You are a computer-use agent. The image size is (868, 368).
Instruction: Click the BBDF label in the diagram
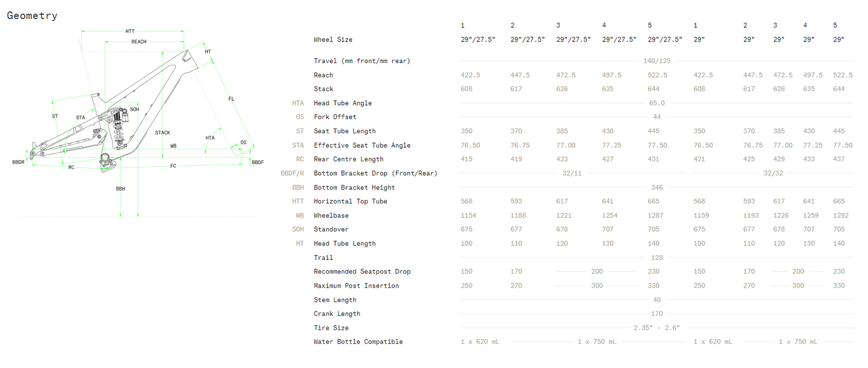point(258,163)
